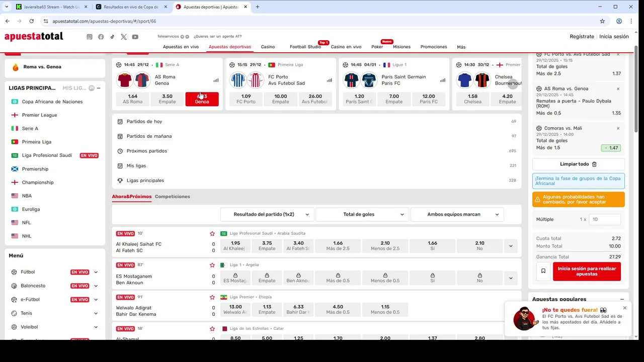Screen dimensions: 644x362
Task: Favorite the ES Mostaganem match star
Action: point(212,265)
